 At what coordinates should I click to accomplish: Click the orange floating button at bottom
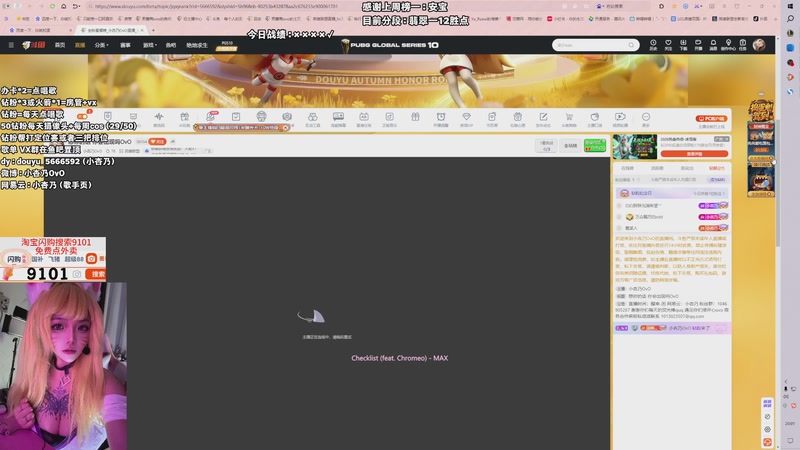(x=767, y=442)
